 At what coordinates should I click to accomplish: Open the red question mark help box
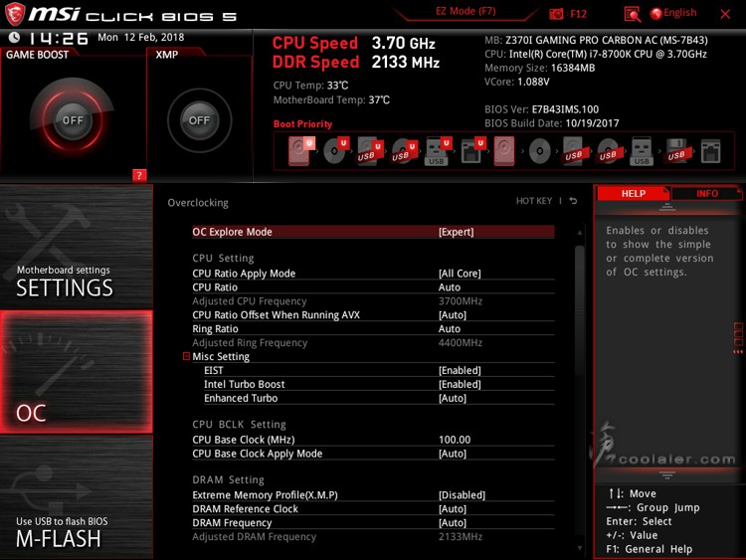coord(139,175)
